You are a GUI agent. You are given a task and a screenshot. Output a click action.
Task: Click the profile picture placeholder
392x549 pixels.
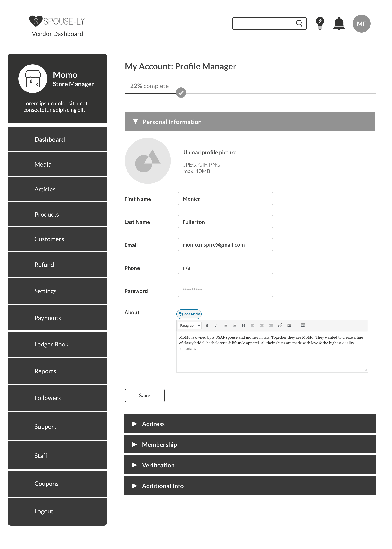[x=148, y=161]
